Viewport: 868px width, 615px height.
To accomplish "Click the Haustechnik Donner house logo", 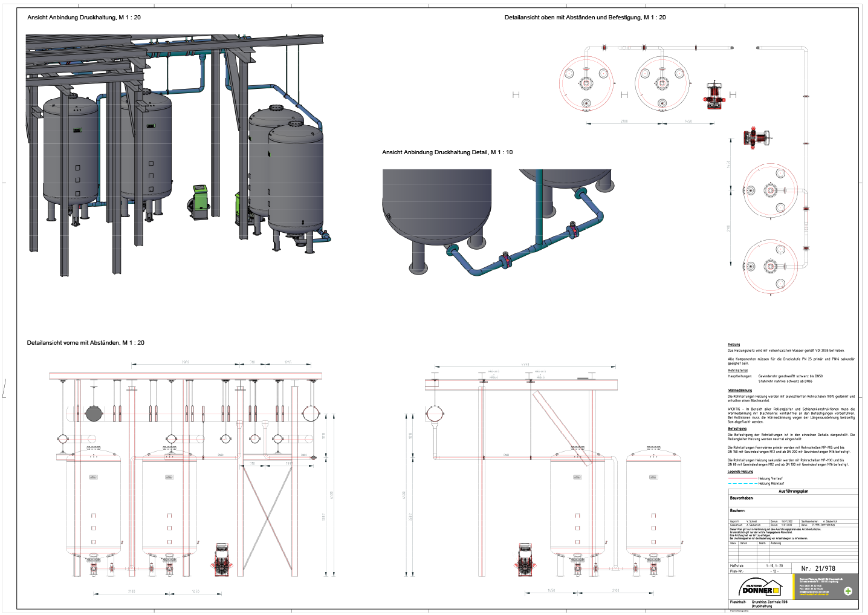I will click(760, 588).
